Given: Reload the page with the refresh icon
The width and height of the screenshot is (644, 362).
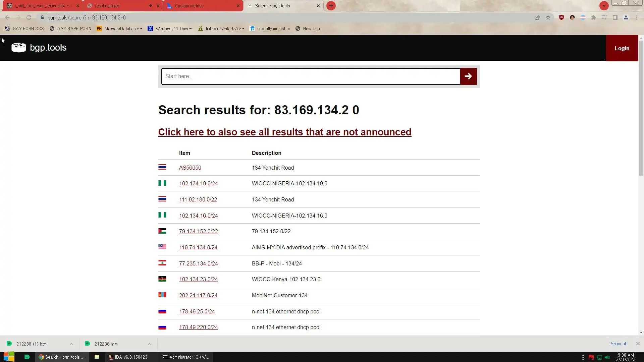Looking at the screenshot, I should (x=29, y=17).
